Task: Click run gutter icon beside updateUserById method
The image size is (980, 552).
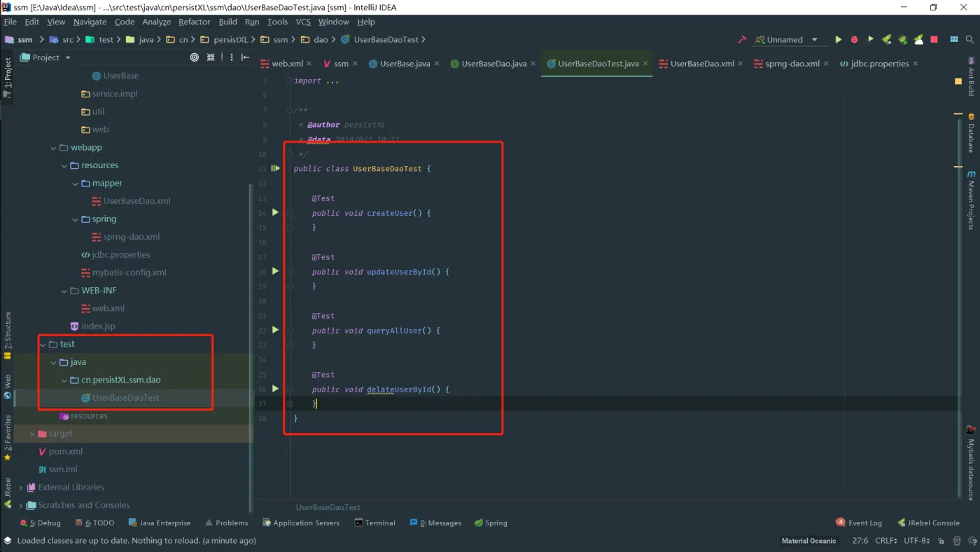Action: 275,271
